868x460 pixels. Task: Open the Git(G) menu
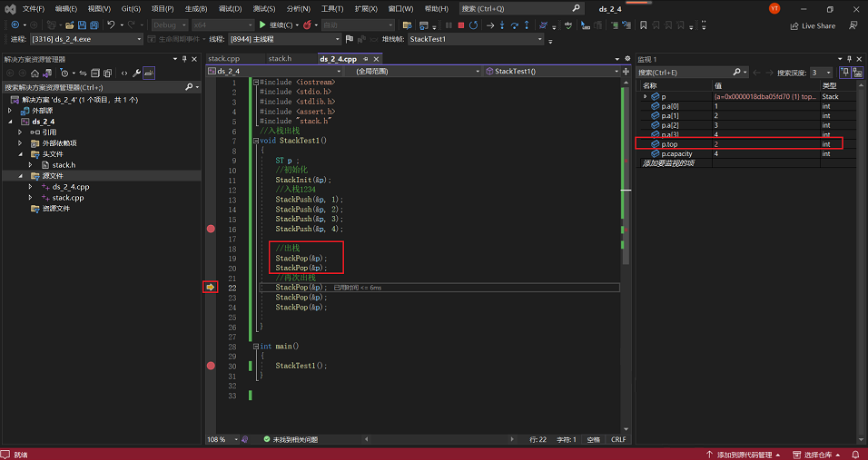pos(131,9)
